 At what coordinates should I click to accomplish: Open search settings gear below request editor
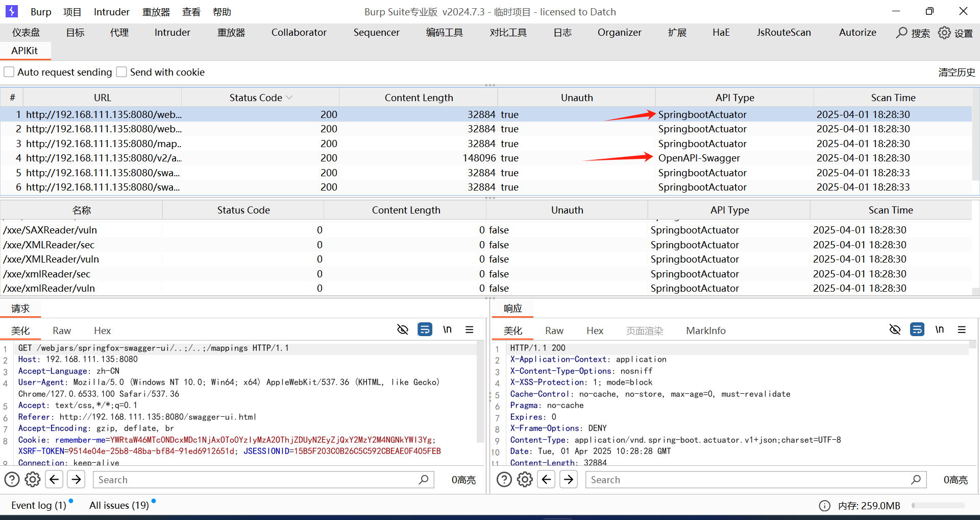(x=33, y=479)
